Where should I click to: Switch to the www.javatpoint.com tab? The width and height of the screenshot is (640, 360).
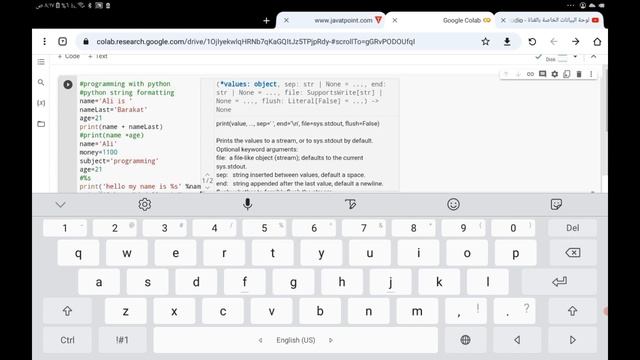[x=343, y=20]
